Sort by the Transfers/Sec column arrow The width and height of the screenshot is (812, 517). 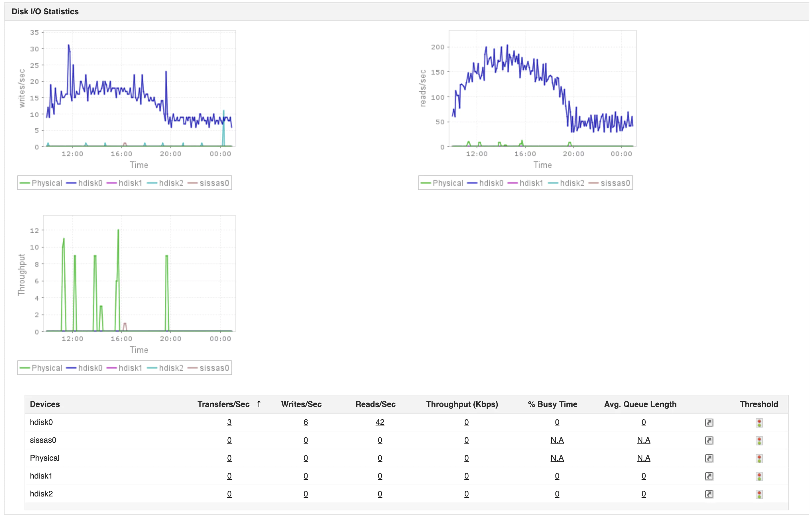coord(259,404)
